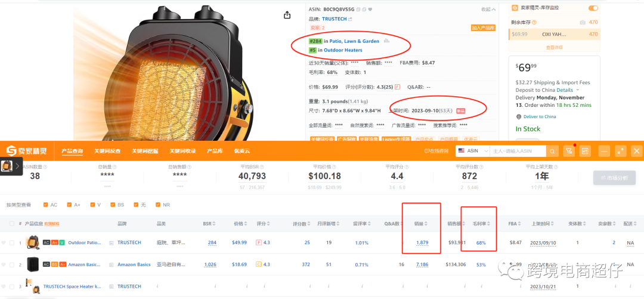Image resolution: width=644 pixels, height=299 pixels.
Task: Click the help icon beside 剩余库存
Action: (534, 22)
